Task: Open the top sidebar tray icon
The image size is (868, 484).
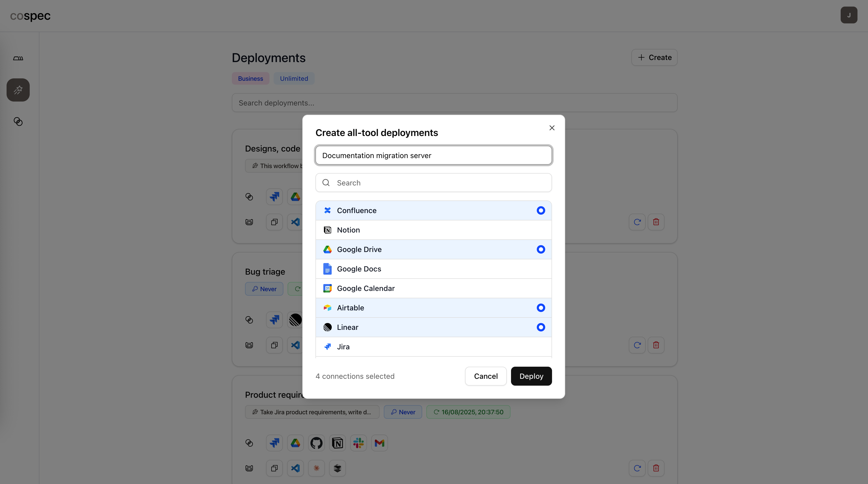Action: click(x=18, y=58)
